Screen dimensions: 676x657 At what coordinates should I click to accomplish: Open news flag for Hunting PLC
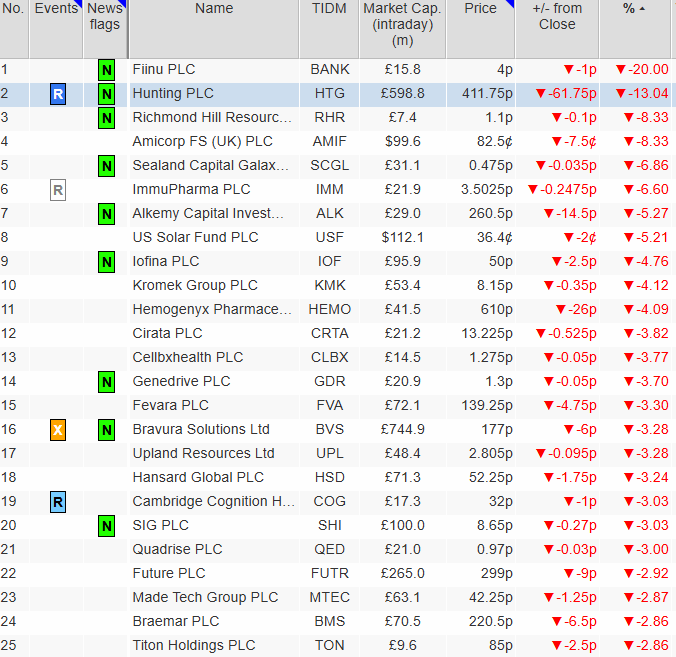tap(106, 94)
